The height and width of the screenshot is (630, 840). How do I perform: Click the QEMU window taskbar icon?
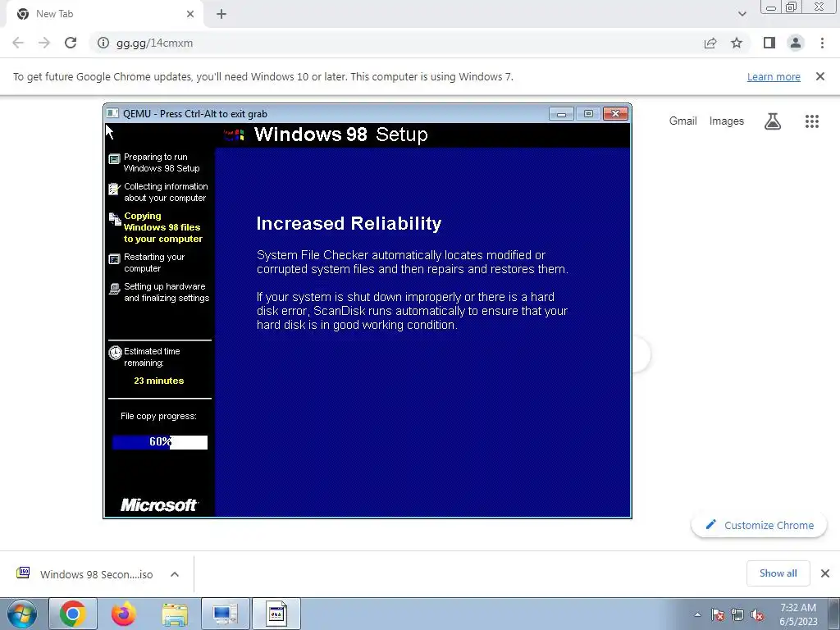click(x=276, y=614)
